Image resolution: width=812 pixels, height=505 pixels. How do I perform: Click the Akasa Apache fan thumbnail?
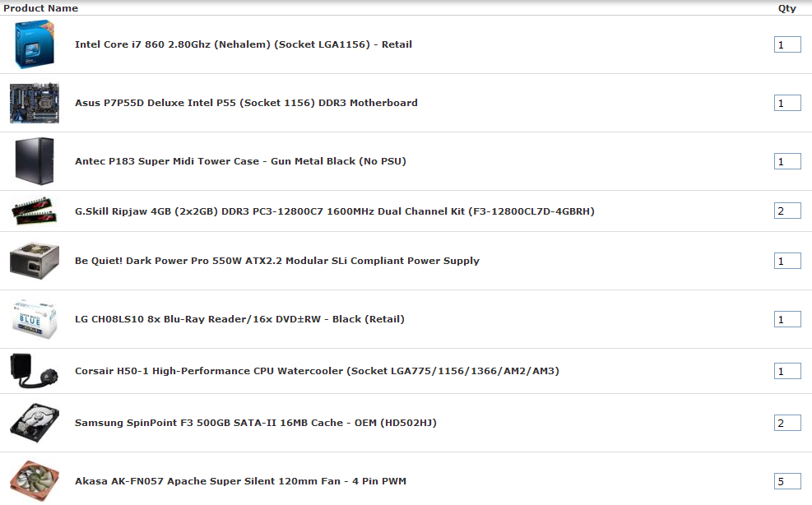[35, 480]
